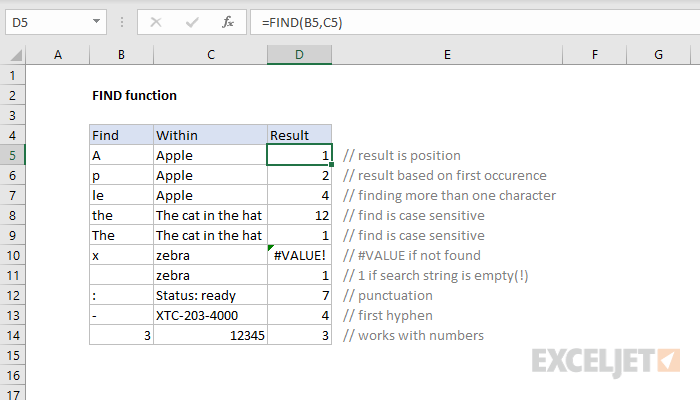
Task: Click comment '// punctuation'
Action: (388, 296)
